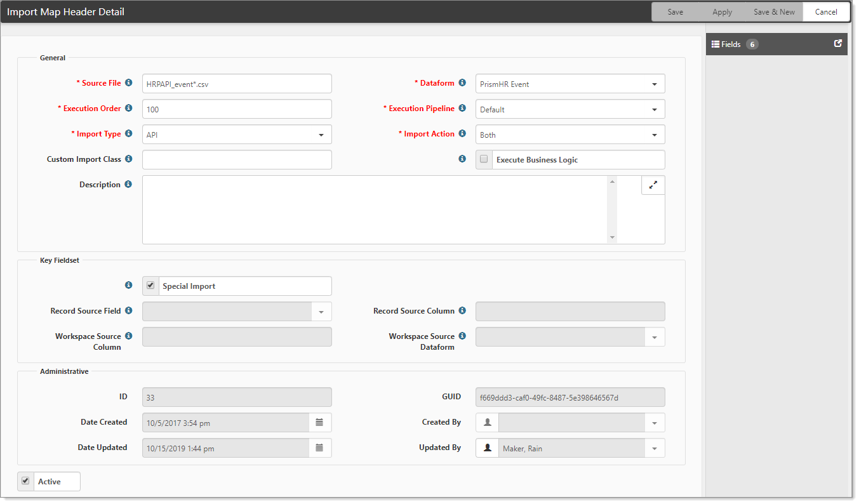Click the Fields list icon in side panel
Screen dimensions: 859x504
(x=716, y=44)
